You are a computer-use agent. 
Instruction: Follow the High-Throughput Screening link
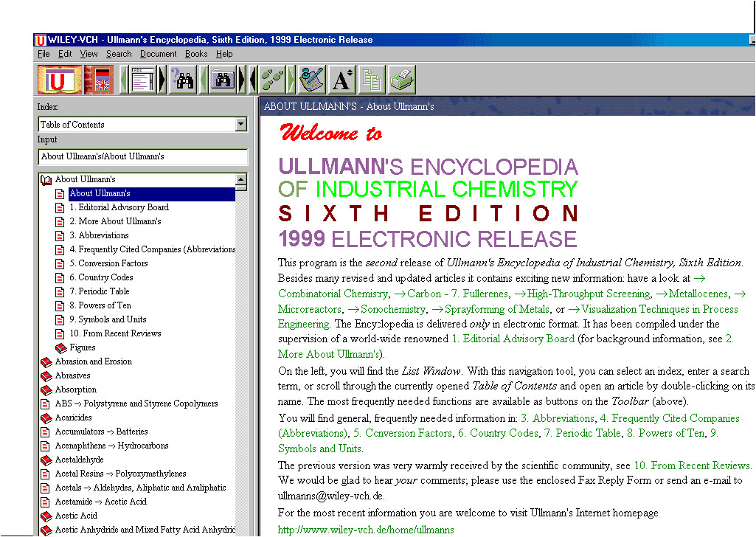(589, 294)
